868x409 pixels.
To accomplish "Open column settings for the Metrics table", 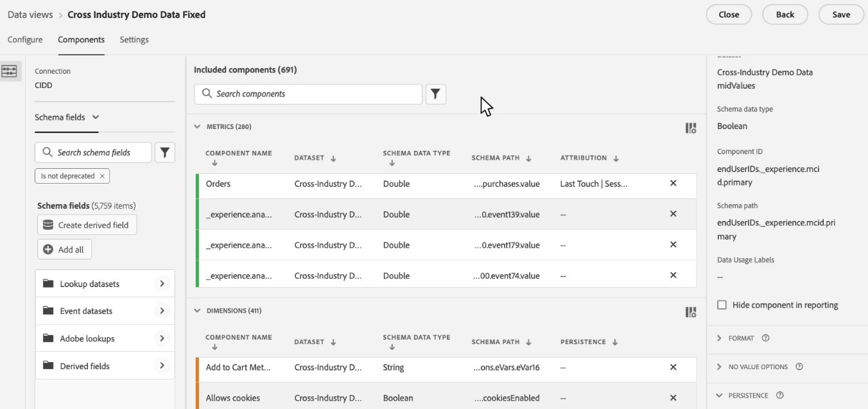I will 691,128.
